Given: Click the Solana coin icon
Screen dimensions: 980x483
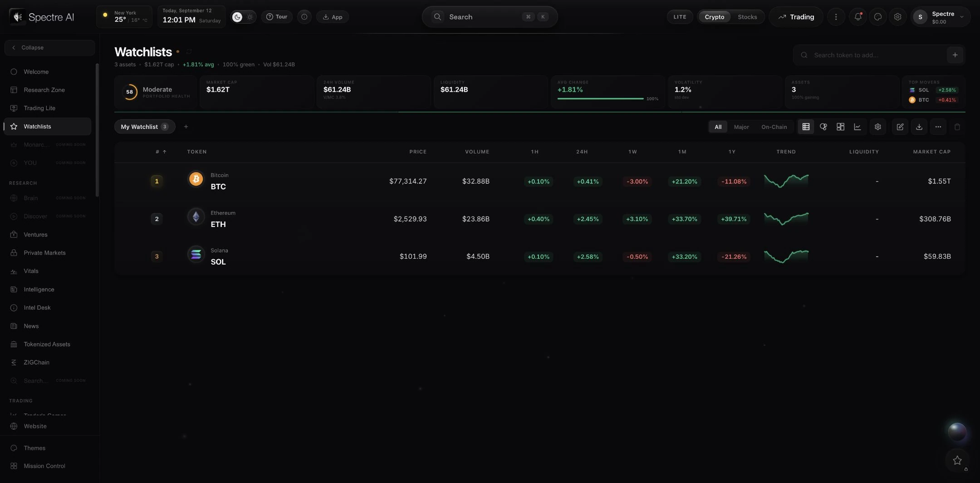Looking at the screenshot, I should point(196,255).
